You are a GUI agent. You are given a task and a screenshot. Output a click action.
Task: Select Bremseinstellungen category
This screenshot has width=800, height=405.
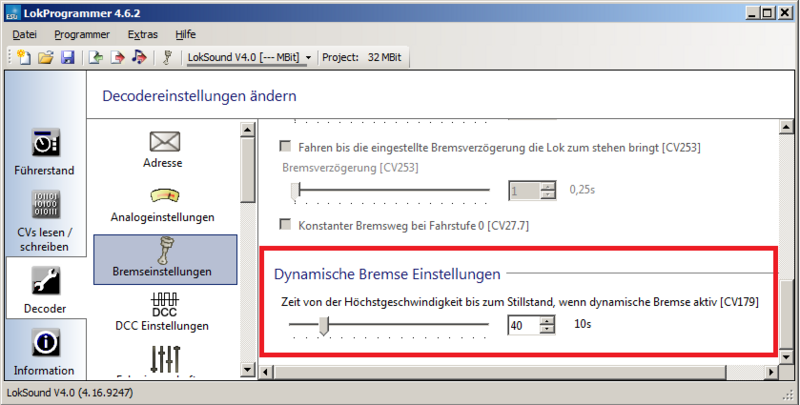coord(165,259)
